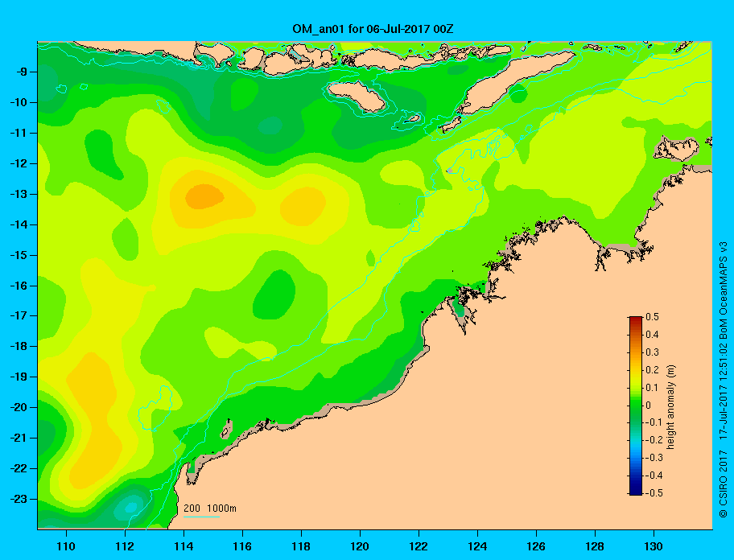Click the teal low anomaly near 23S 112E
734x560 pixels.
pos(130,507)
